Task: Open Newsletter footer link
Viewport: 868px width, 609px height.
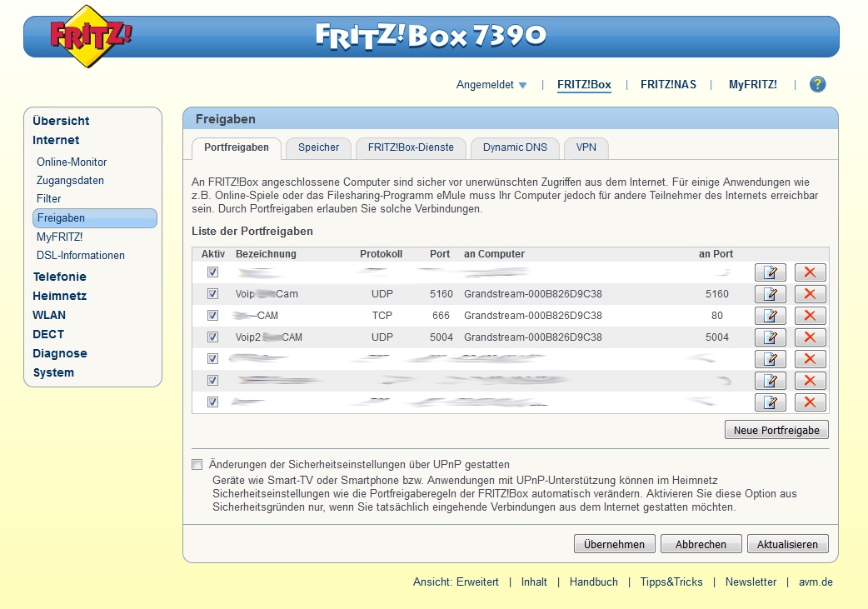Action: [751, 582]
